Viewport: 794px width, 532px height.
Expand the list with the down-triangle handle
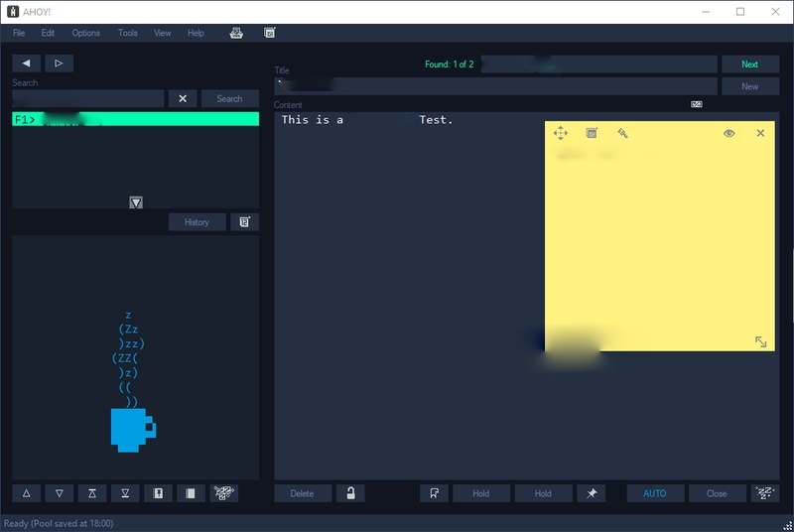[136, 202]
